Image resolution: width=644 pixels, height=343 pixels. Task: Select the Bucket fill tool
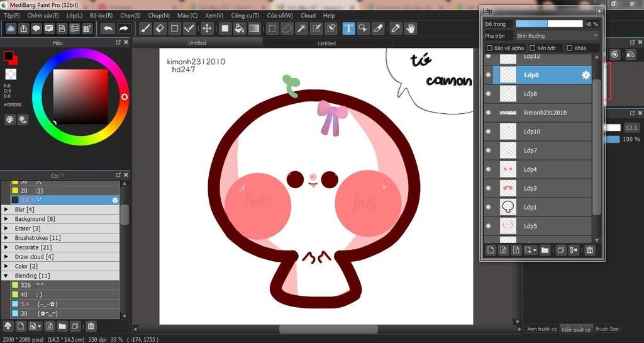[240, 28]
